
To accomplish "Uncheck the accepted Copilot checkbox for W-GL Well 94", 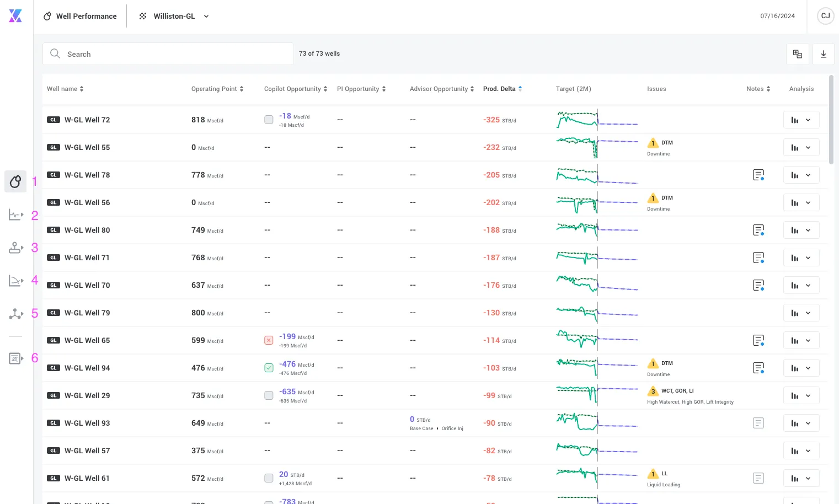I will 269,368.
